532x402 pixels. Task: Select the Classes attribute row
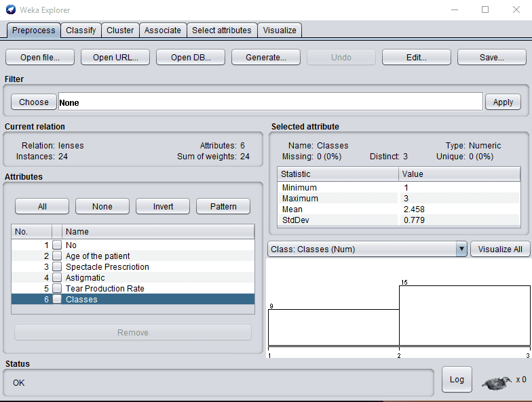coord(133,299)
